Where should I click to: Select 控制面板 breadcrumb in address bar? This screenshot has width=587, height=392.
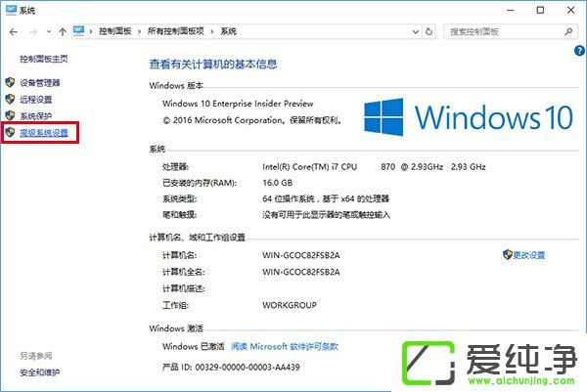114,31
